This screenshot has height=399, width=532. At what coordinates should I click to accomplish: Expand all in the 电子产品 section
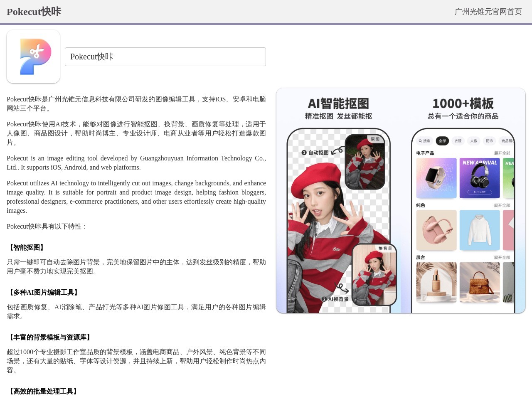pos(502,153)
